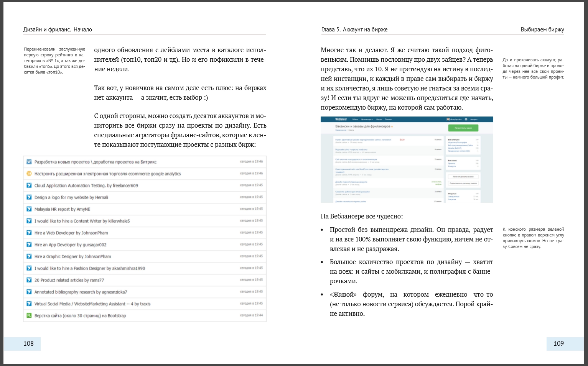Image resolution: width=588 pixels, height=366 pixels.
Task: Select row "Design a logo for my website by Hernali"
Action: [145, 197]
